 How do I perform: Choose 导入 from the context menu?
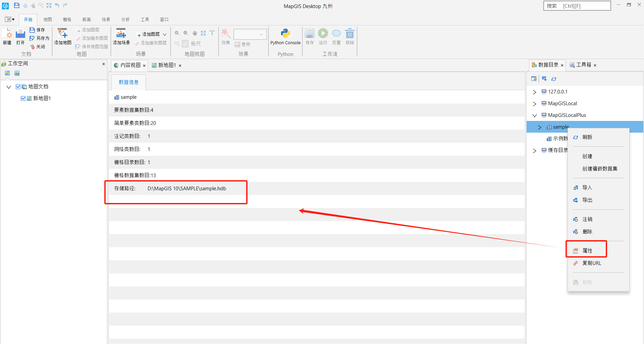(x=598, y=188)
